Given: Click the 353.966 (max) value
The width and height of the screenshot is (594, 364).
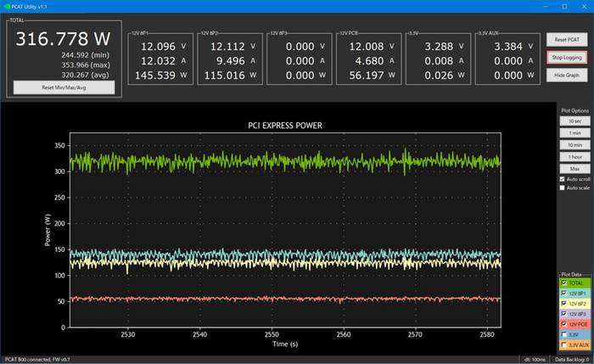Looking at the screenshot, I should [x=85, y=65].
